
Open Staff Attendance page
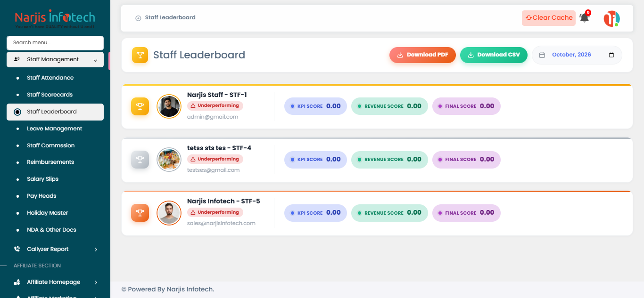click(x=50, y=78)
